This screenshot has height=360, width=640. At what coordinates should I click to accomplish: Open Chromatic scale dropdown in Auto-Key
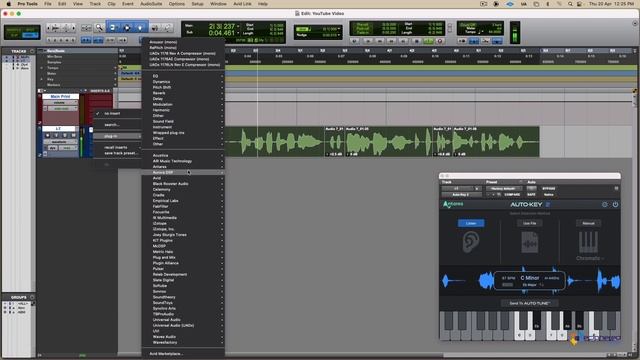[x=590, y=258]
